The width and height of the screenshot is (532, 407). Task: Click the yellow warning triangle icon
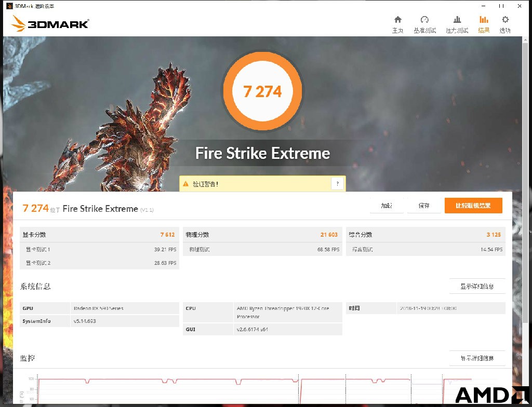point(185,184)
